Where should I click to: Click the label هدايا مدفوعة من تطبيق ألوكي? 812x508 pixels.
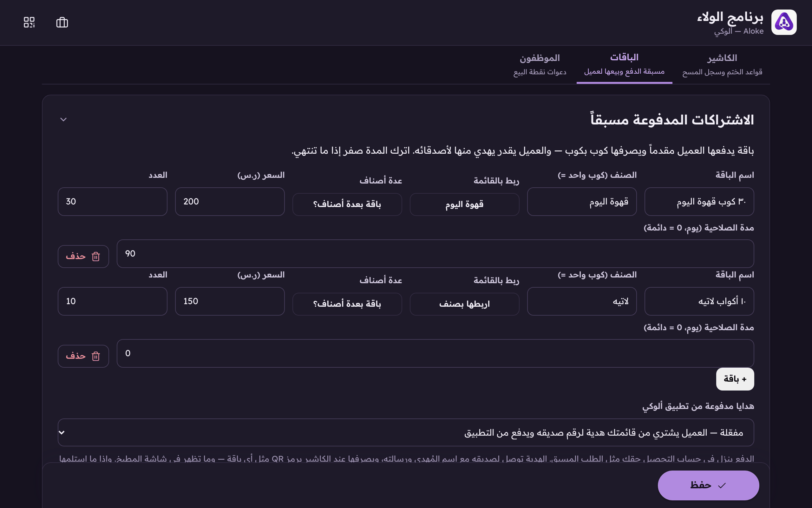pos(698,406)
